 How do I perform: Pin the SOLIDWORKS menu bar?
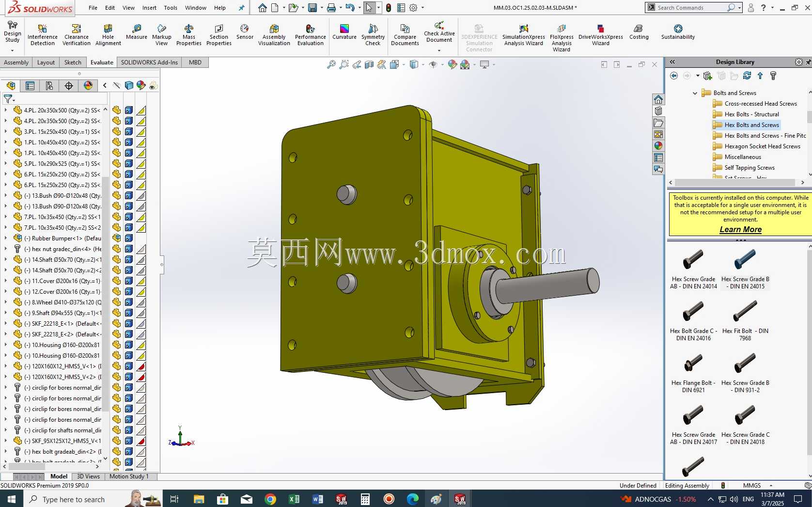(x=241, y=8)
